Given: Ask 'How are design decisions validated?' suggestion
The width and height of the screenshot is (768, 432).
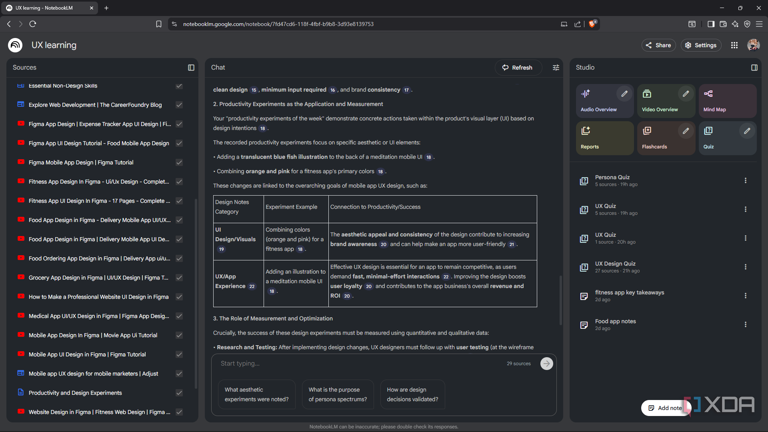Looking at the screenshot, I should 412,394.
